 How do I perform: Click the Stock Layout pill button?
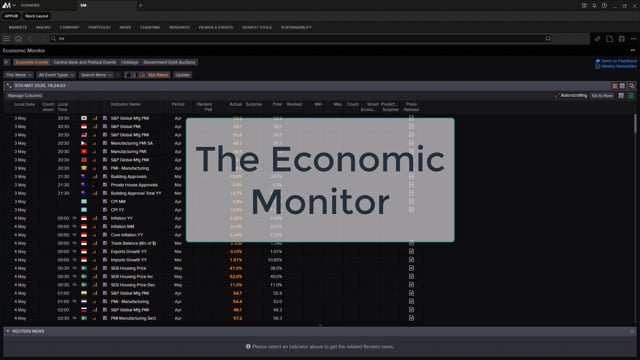tap(36, 16)
